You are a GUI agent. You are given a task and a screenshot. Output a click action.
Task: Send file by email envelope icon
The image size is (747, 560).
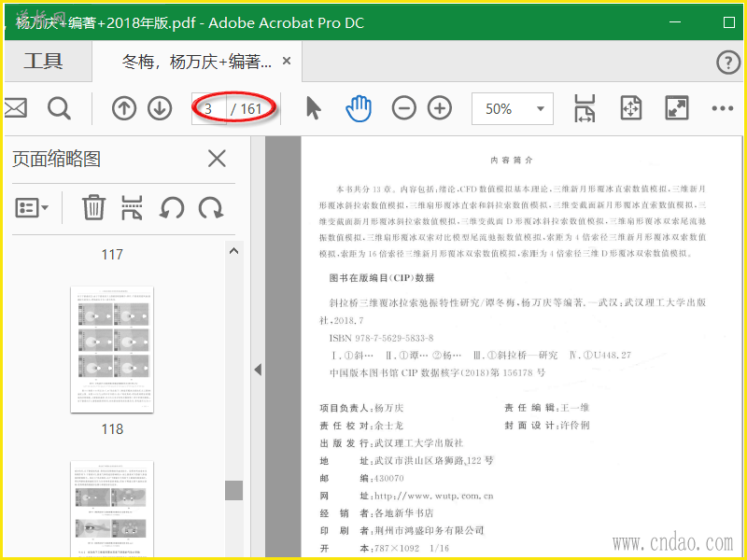click(15, 108)
